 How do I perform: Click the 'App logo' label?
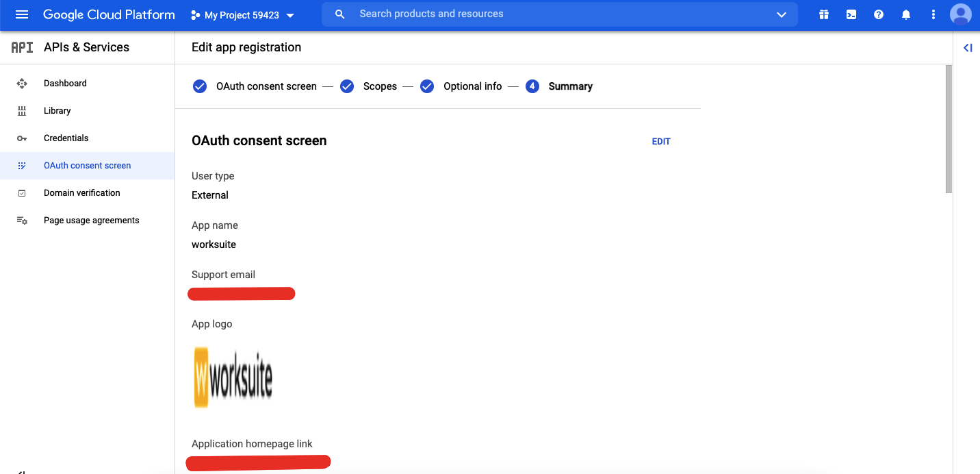point(211,324)
